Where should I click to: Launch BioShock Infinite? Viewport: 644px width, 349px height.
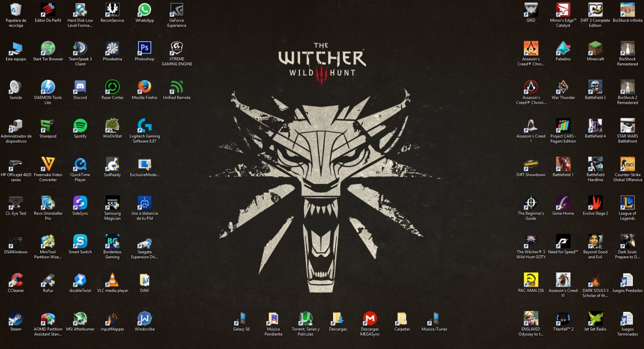[x=627, y=10]
